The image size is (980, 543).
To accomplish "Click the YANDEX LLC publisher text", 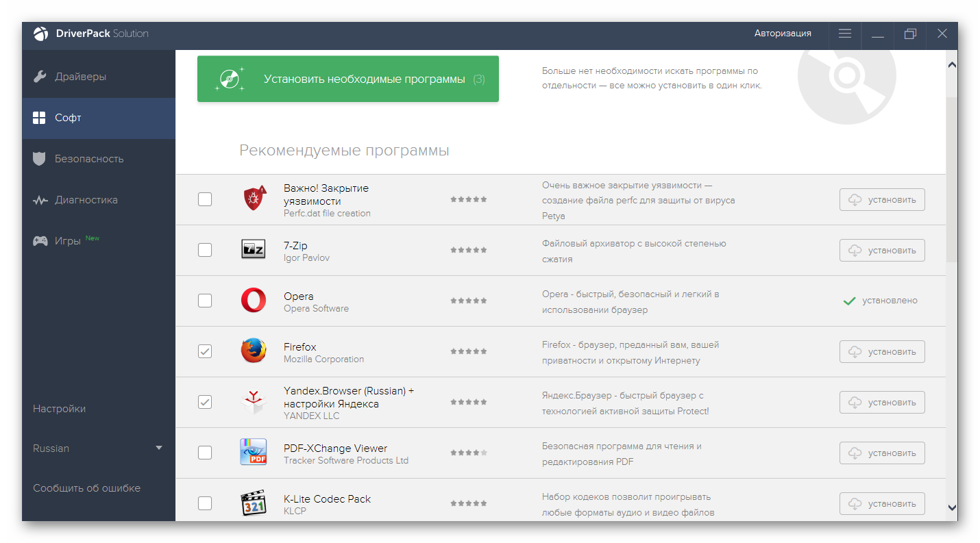I will (311, 416).
